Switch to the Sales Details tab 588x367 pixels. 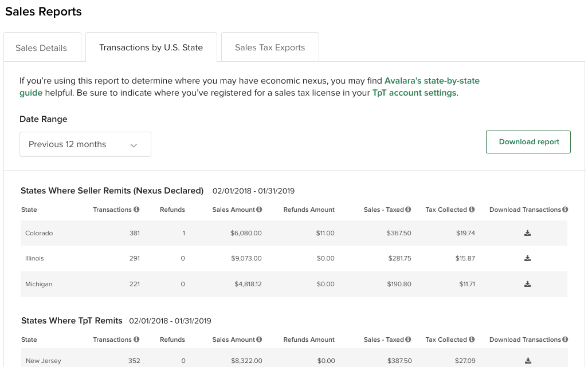pyautogui.click(x=41, y=48)
